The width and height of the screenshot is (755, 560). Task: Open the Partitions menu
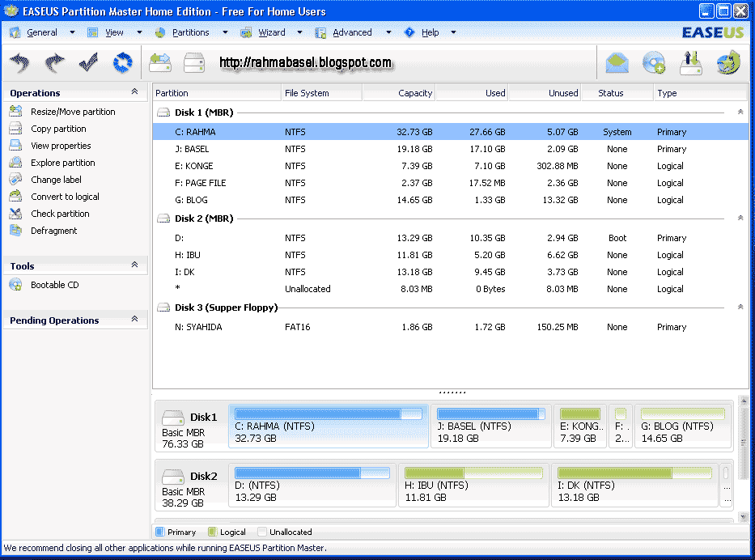coord(191,32)
